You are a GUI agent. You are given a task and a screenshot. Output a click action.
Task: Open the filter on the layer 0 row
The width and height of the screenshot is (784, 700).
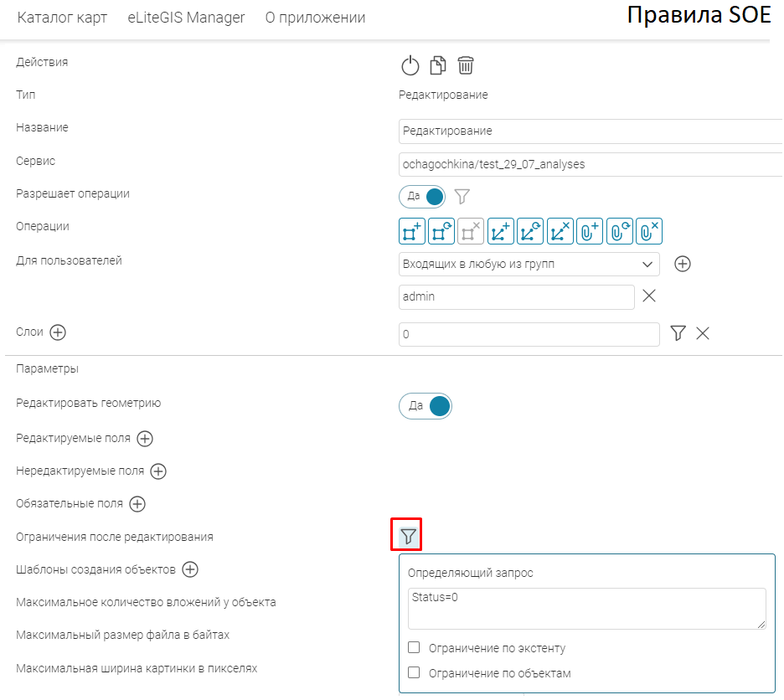(678, 333)
